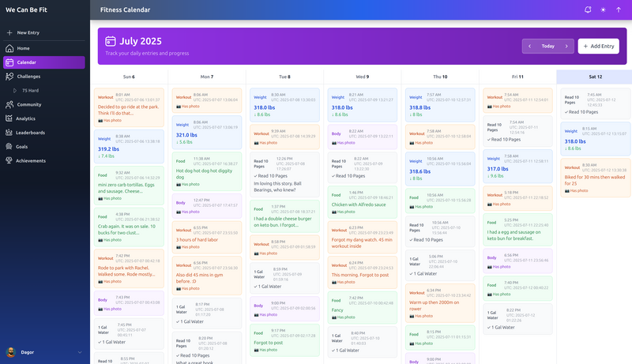The image size is (632, 364).
Task: Open 'This morning. Forgot to post' workout
Action: pos(363,272)
